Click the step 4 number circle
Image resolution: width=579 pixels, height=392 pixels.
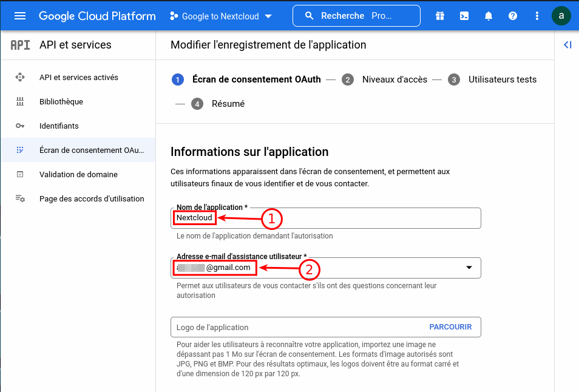197,104
